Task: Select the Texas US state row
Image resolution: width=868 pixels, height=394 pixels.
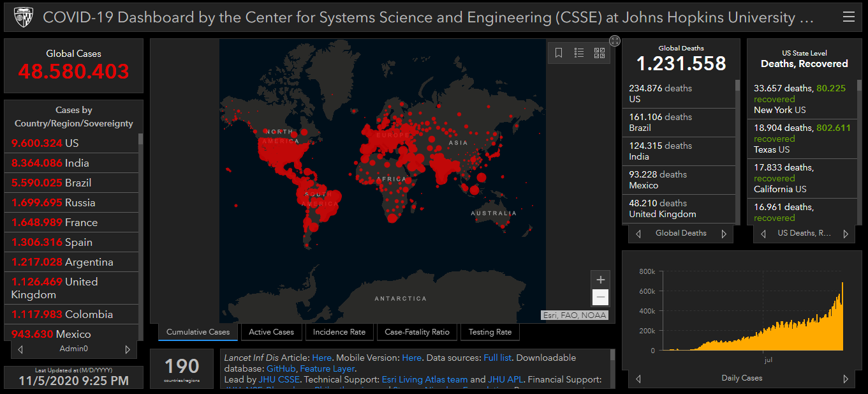Action: point(802,139)
